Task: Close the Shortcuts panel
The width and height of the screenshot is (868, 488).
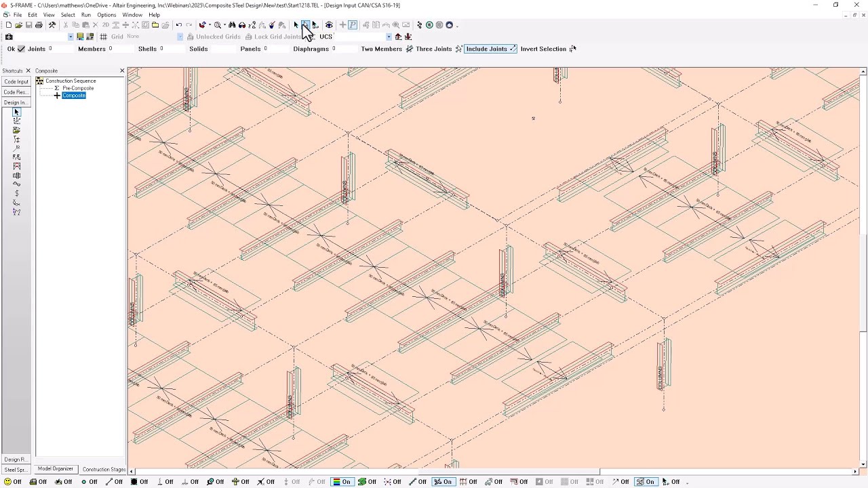Action: point(28,70)
